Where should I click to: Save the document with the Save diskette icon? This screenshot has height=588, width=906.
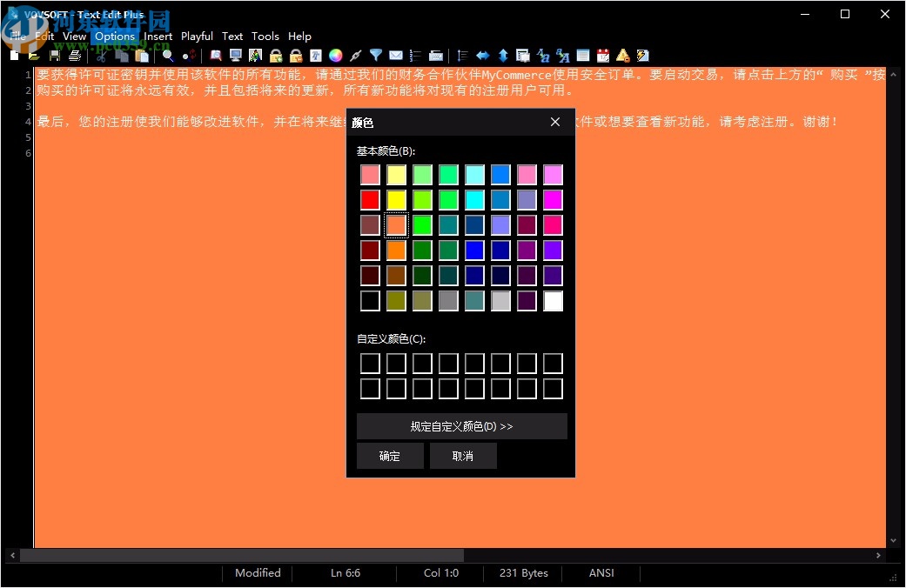point(54,55)
